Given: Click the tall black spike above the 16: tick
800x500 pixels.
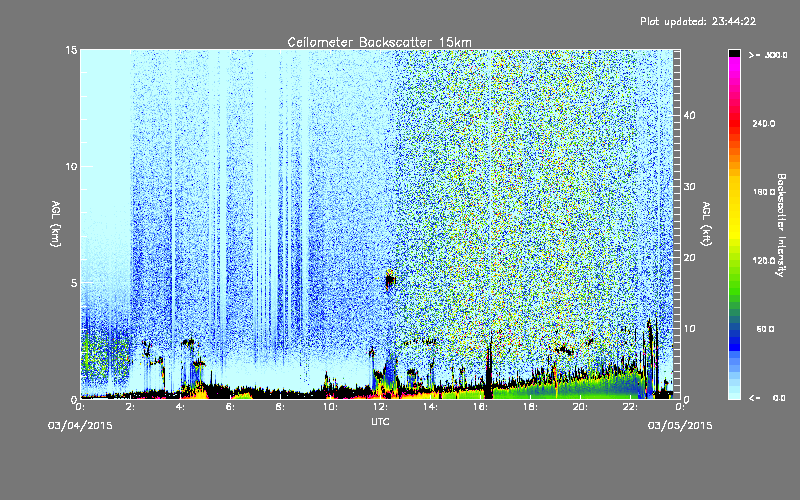Looking at the screenshot, I should tap(489, 366).
